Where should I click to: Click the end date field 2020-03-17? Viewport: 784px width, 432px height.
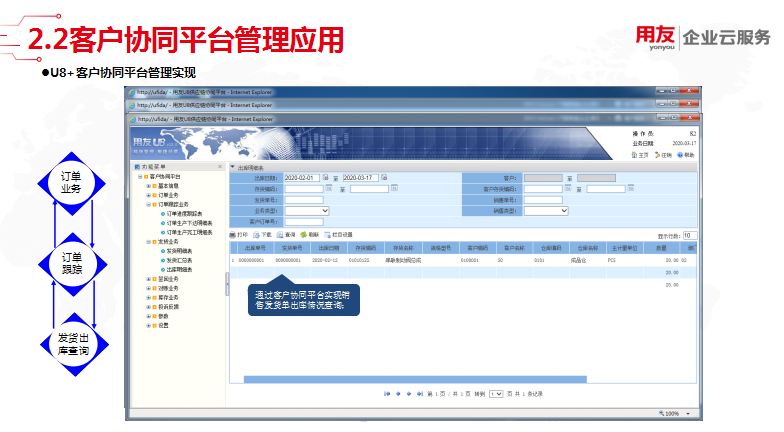coord(360,178)
